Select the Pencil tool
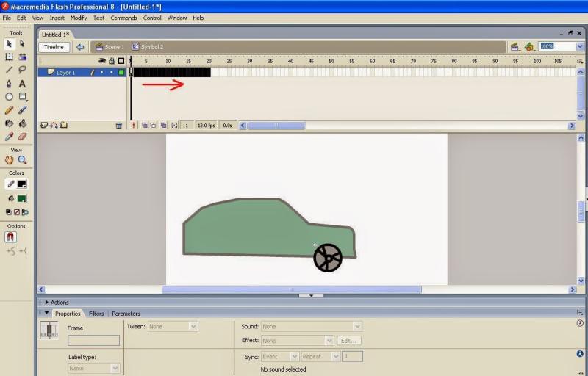588x376 pixels. click(10, 110)
